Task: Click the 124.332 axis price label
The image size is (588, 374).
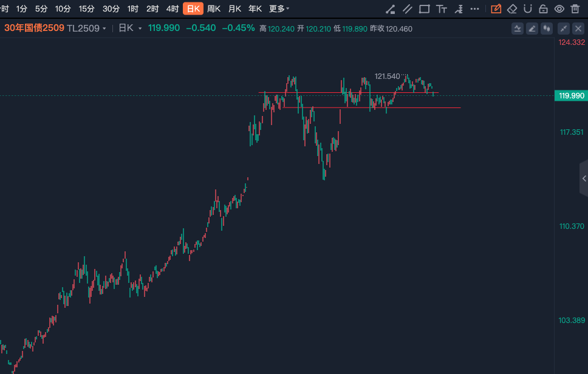Action: tap(572, 42)
